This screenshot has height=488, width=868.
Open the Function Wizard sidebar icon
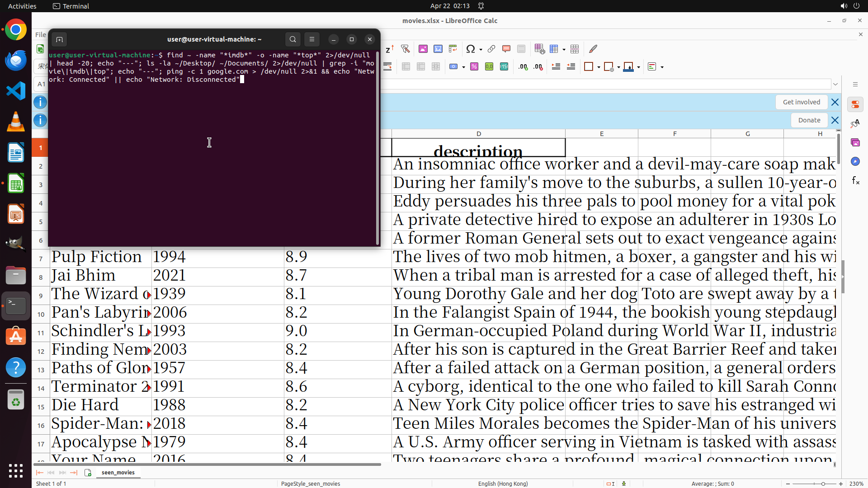coord(855,181)
